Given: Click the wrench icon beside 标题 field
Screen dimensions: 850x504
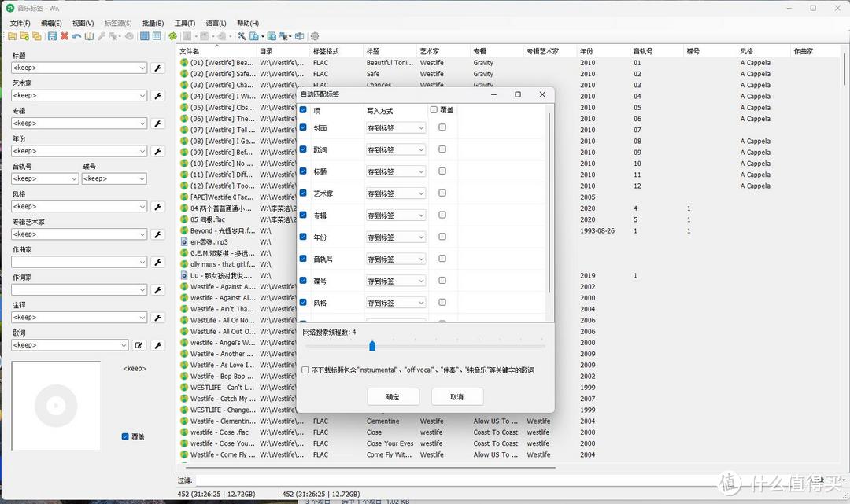Looking at the screenshot, I should coord(157,68).
